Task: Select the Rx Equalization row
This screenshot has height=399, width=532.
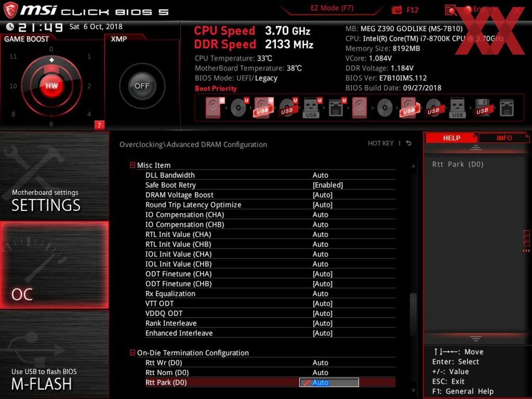Action: pos(270,293)
